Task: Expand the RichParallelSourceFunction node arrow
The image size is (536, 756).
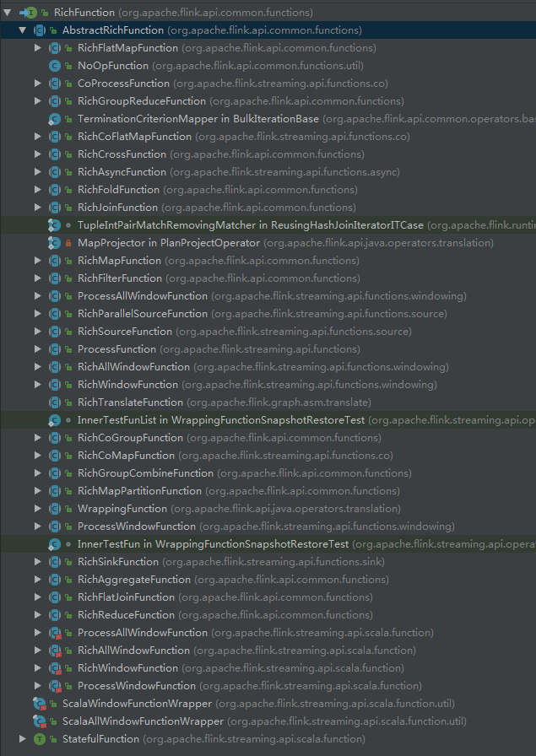Action: 38,313
